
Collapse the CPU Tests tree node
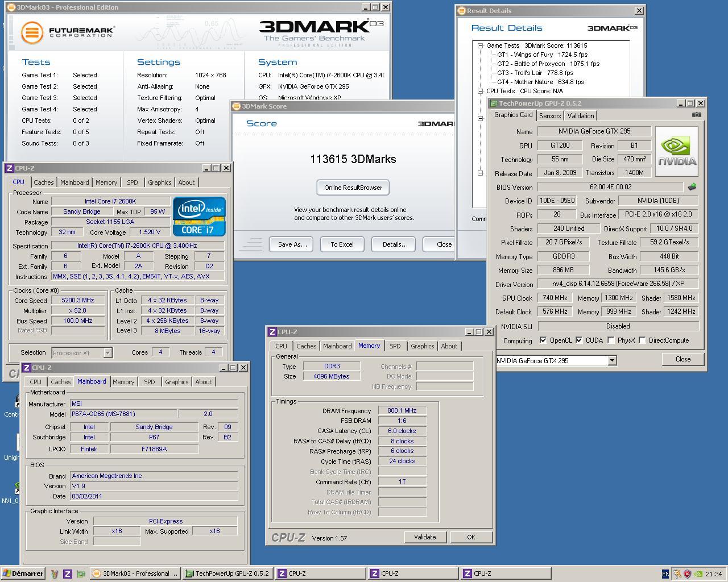point(481,91)
